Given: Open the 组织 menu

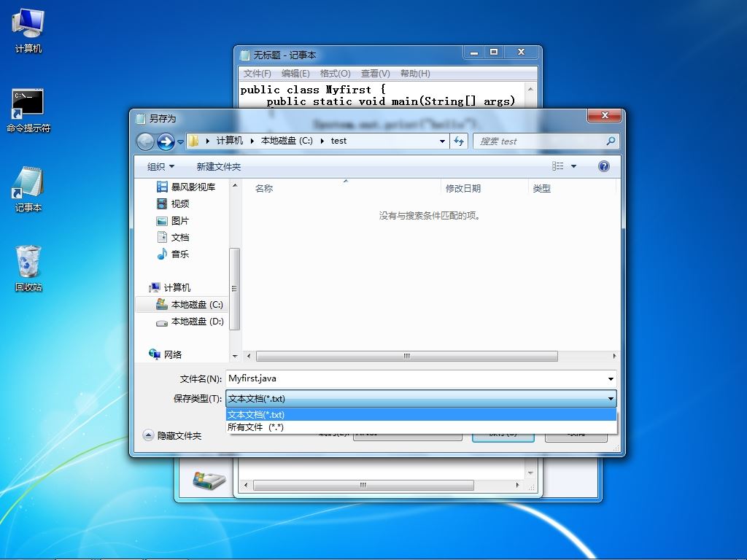Looking at the screenshot, I should point(160,167).
